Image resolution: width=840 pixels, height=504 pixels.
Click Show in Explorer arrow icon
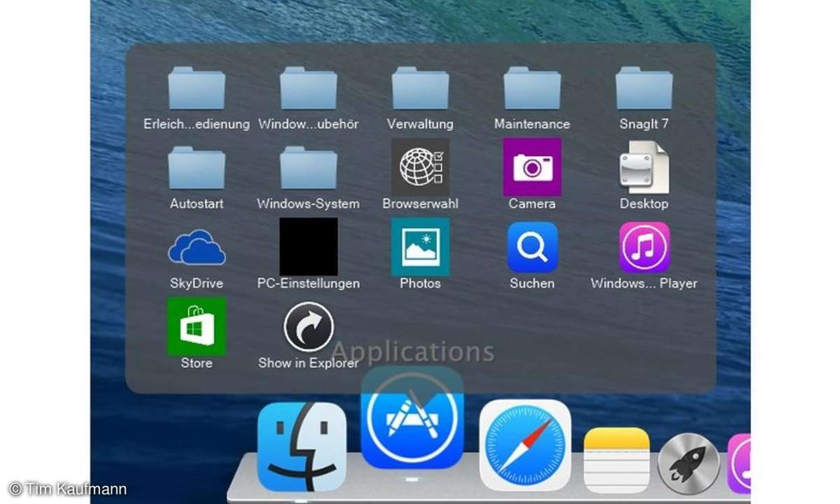309,327
